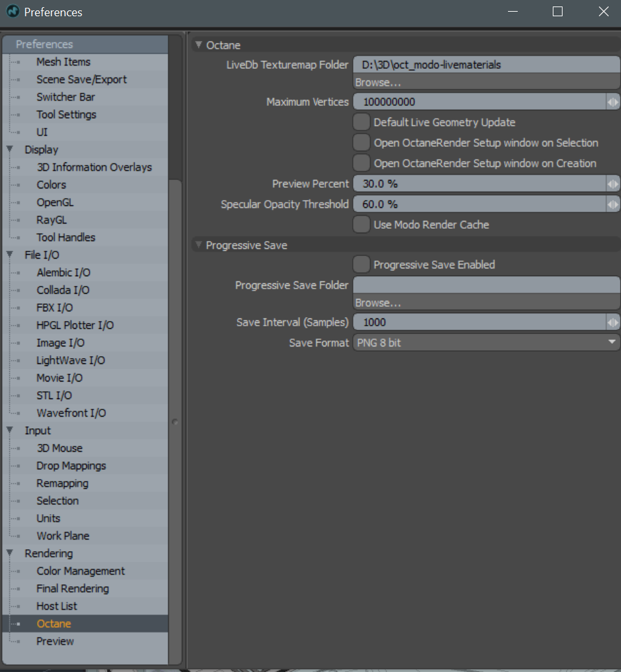621x672 pixels.
Task: Collapse the Input tree group
Action: pos(10,430)
